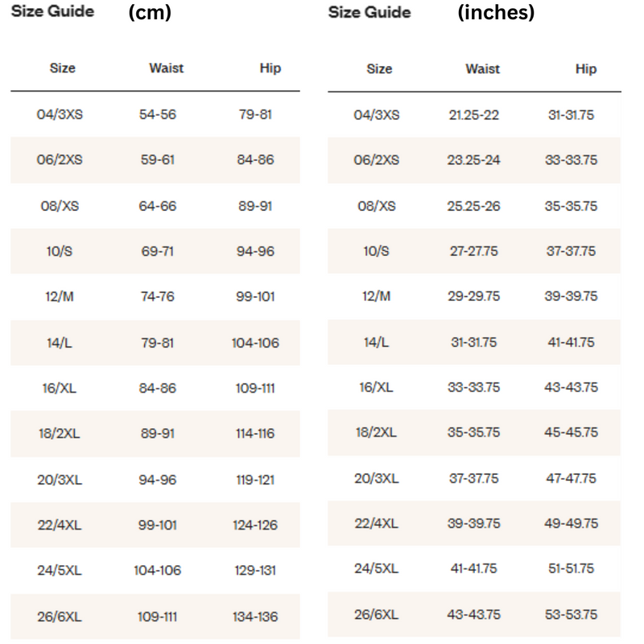
Task: Click the 27-27.75 waist measurement
Action: [473, 251]
